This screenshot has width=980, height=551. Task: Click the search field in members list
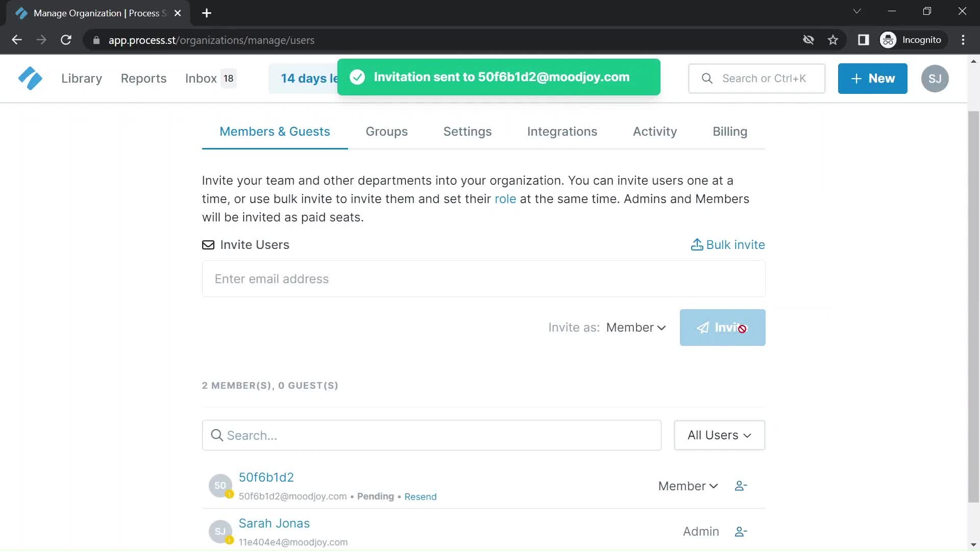431,435
